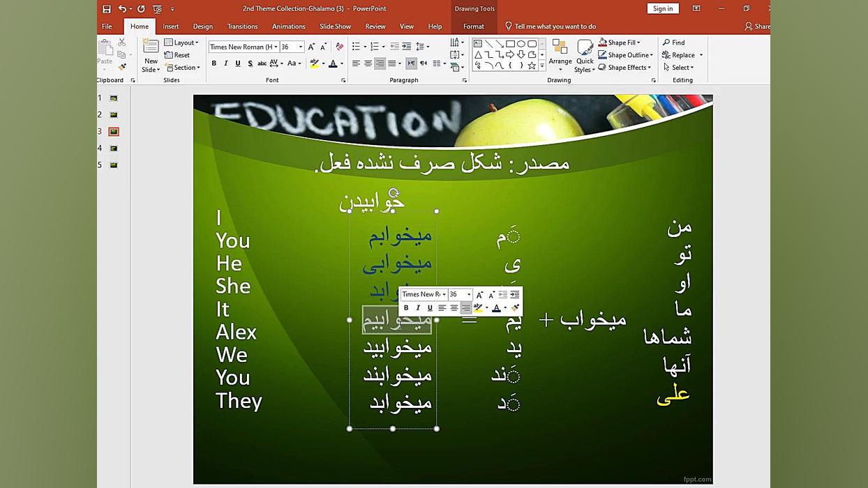Toggle ribbon Align Right button
This screenshot has height=488, width=868.
(x=380, y=63)
